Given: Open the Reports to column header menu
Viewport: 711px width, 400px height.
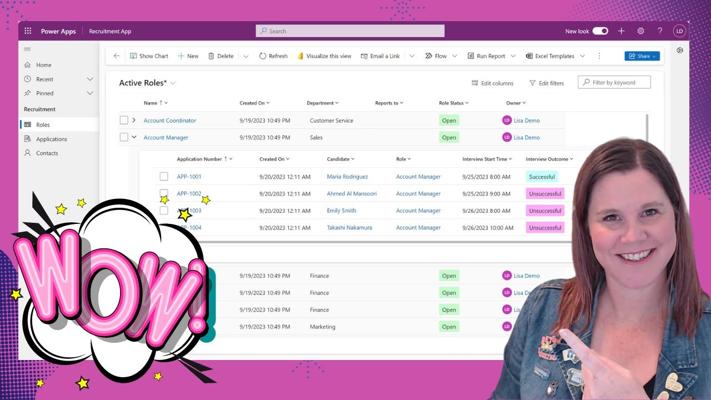Looking at the screenshot, I should 389,103.
